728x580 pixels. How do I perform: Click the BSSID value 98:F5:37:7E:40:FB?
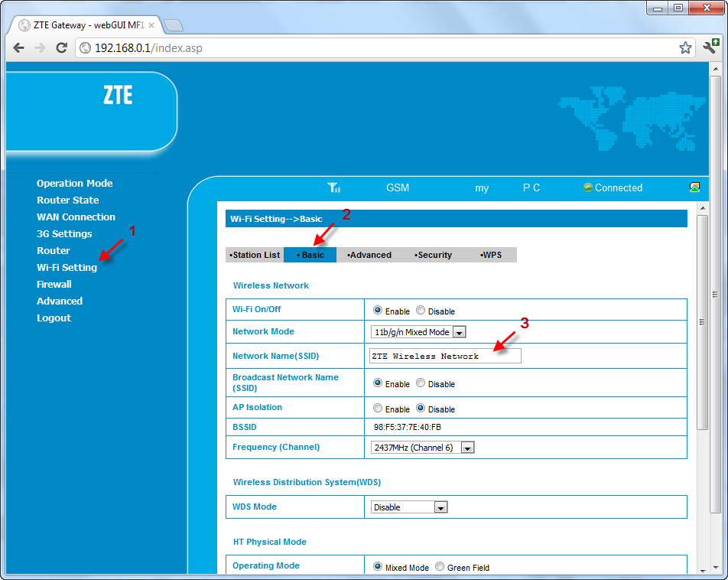point(407,427)
